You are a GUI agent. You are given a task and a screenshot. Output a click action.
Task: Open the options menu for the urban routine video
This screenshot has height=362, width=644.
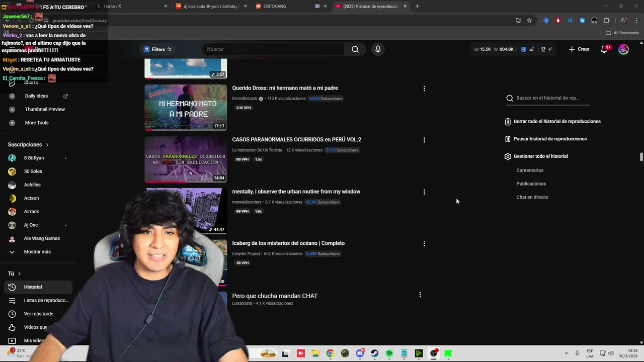tap(424, 192)
